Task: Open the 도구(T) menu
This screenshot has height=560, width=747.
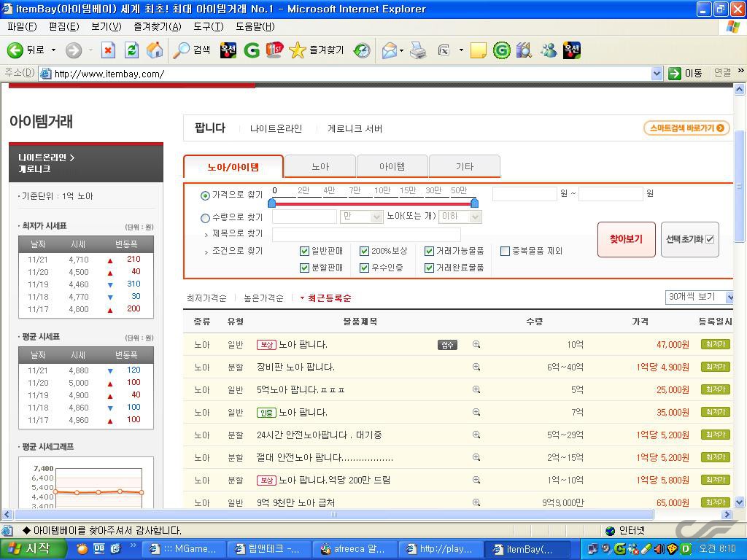Action: [208, 27]
